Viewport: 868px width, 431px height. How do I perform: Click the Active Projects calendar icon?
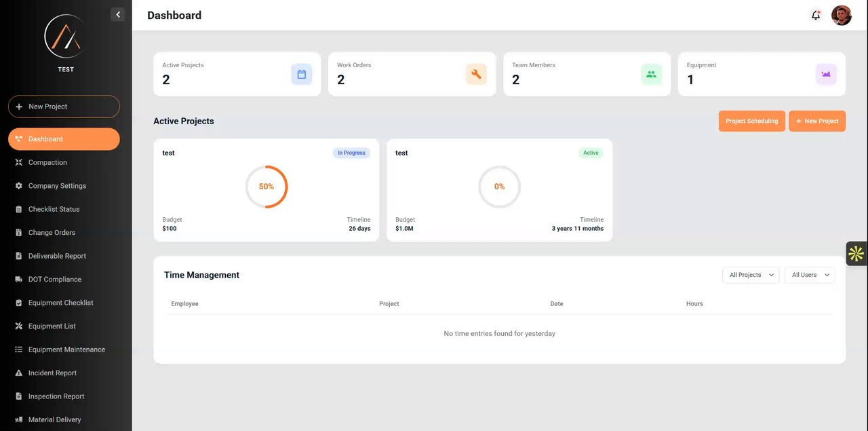pos(302,74)
